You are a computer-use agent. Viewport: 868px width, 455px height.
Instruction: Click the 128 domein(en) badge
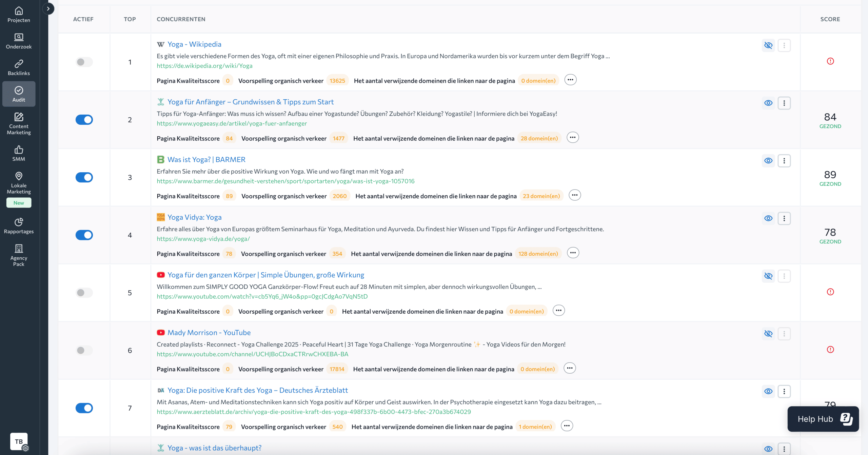538,254
